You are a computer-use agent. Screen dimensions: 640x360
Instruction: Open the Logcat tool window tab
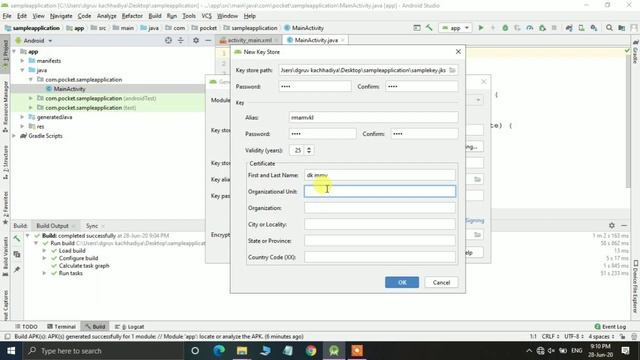(x=130, y=327)
